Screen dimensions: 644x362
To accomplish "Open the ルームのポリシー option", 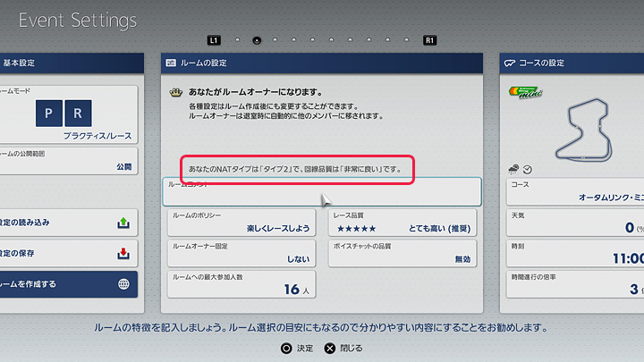I will tap(241, 223).
